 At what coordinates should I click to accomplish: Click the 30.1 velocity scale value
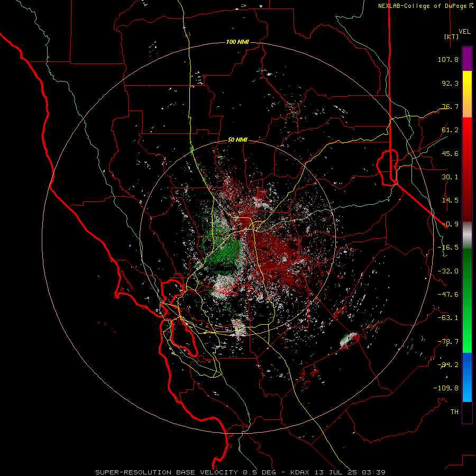coord(450,177)
